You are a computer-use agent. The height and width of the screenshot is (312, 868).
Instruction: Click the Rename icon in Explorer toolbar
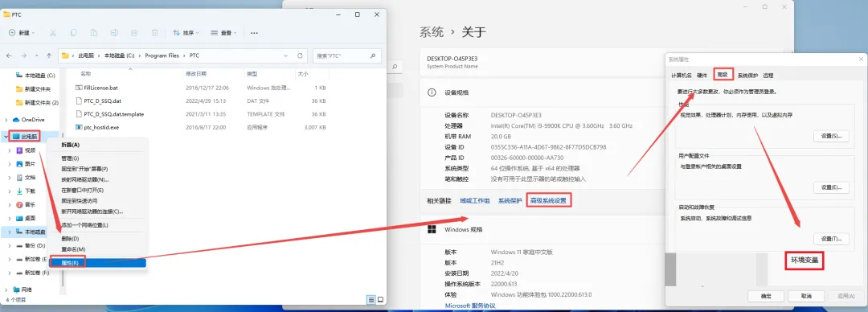[x=115, y=33]
